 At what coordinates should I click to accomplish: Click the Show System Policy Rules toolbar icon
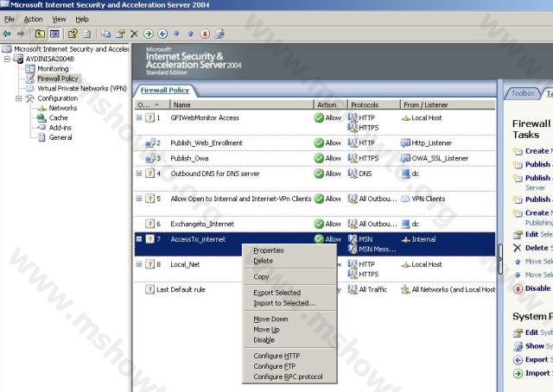click(219, 34)
